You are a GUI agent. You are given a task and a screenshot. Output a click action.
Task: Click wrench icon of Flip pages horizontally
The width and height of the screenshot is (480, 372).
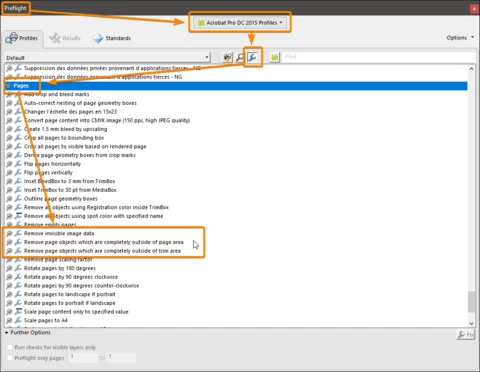click(x=18, y=164)
